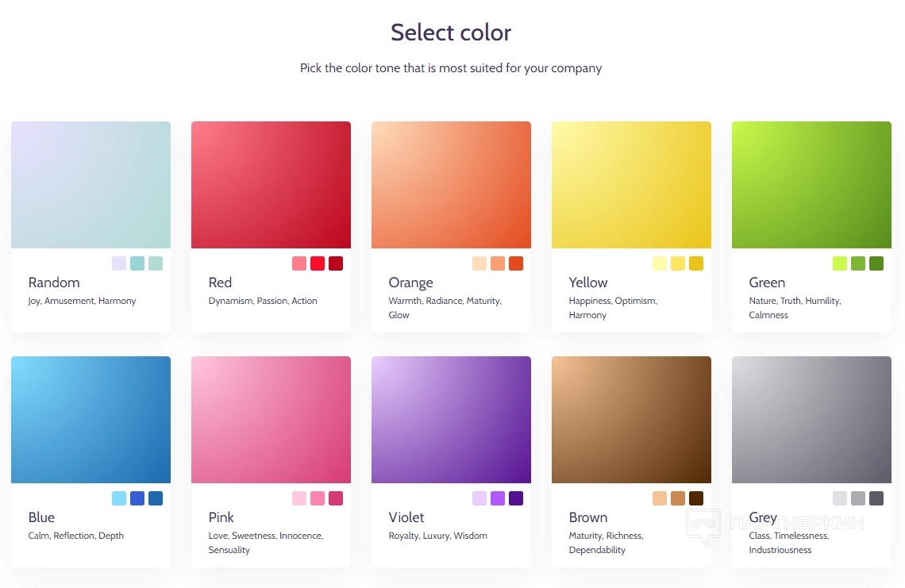This screenshot has height=588, width=905.
Task: Select the Random color gradient preview
Action: [x=90, y=185]
